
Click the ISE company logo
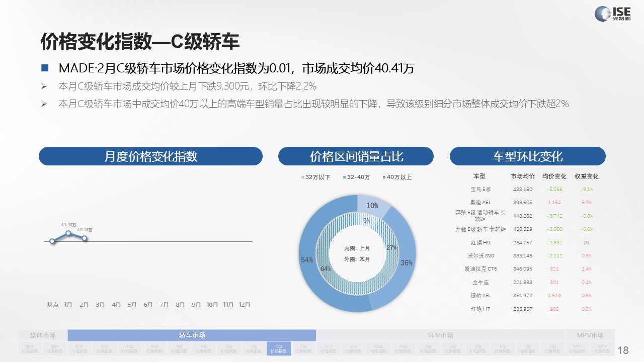tap(612, 13)
